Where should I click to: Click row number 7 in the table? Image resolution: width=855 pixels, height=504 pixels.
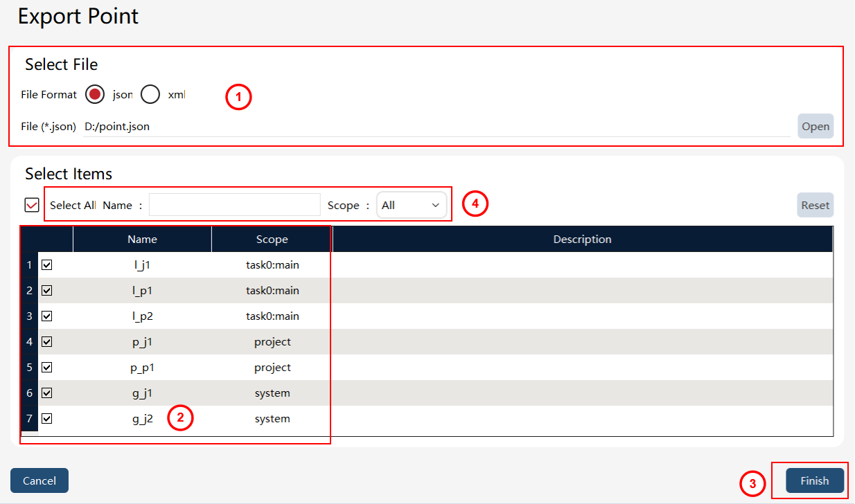[x=29, y=418]
